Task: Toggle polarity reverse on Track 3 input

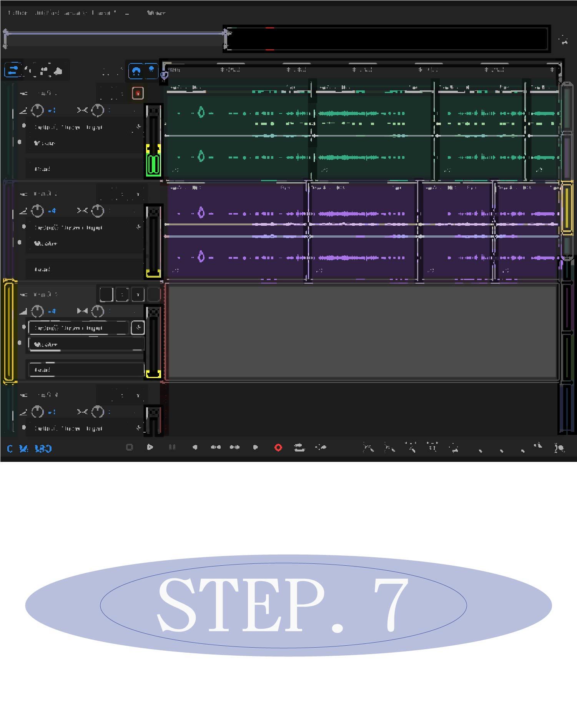Action: click(x=138, y=328)
